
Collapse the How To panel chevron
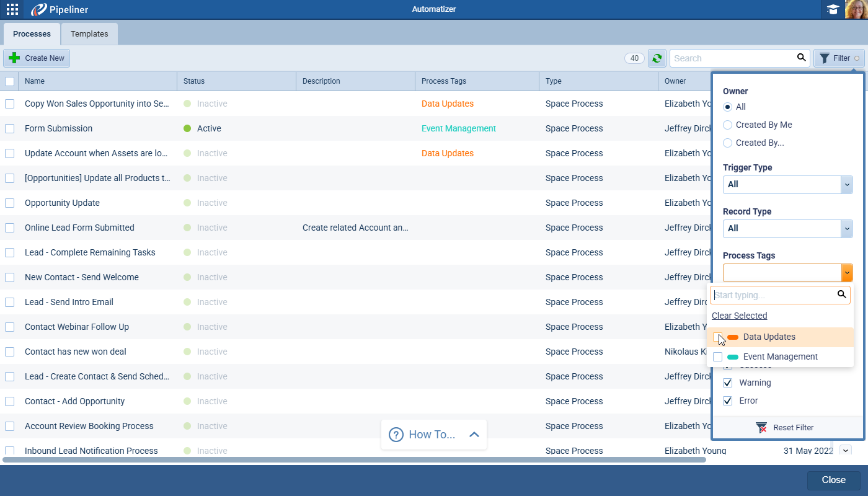coord(474,435)
